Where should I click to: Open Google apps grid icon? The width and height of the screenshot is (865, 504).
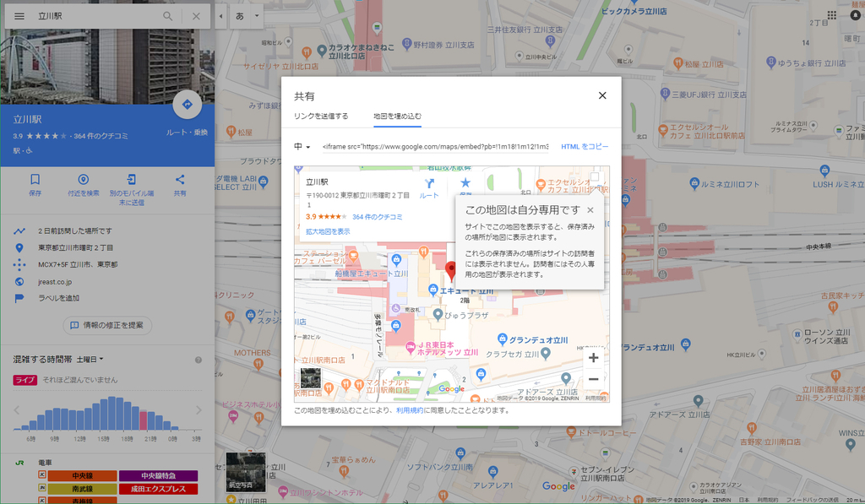(831, 15)
